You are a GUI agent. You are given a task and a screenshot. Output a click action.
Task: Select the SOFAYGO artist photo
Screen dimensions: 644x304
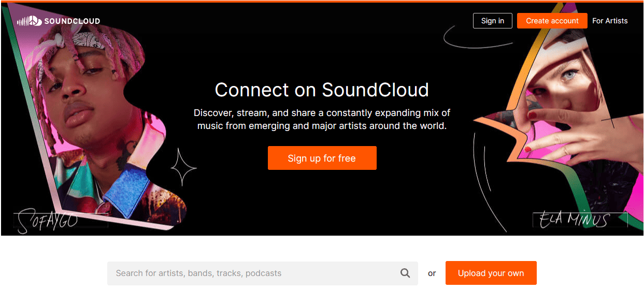[93, 119]
